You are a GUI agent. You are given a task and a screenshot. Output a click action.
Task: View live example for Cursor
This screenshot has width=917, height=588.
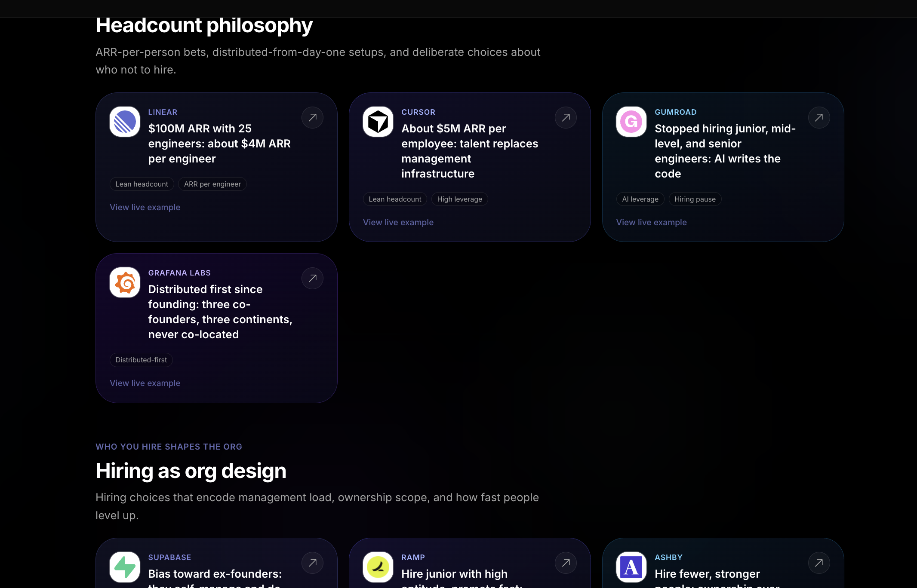click(x=398, y=222)
